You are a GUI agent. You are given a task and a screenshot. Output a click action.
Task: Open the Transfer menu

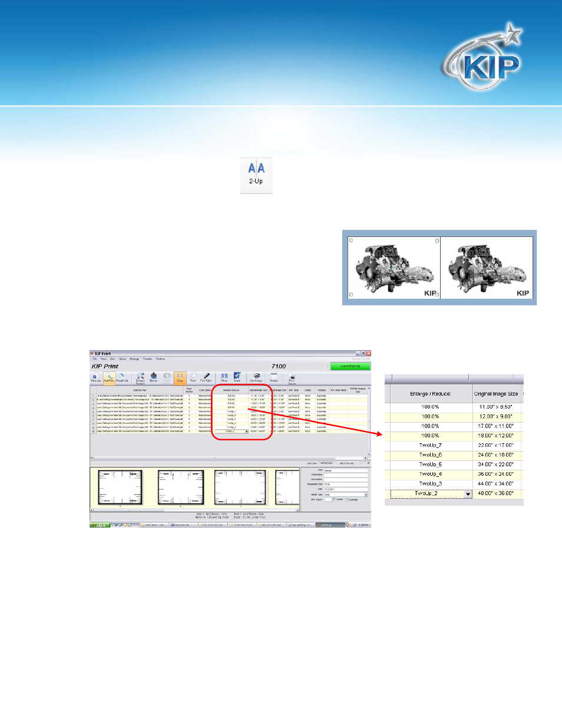coord(147,359)
